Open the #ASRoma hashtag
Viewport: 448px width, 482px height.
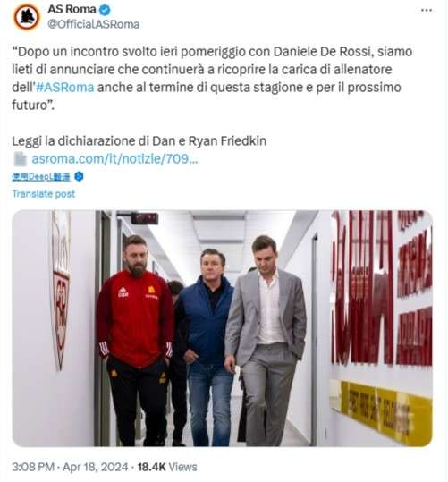coord(65,88)
